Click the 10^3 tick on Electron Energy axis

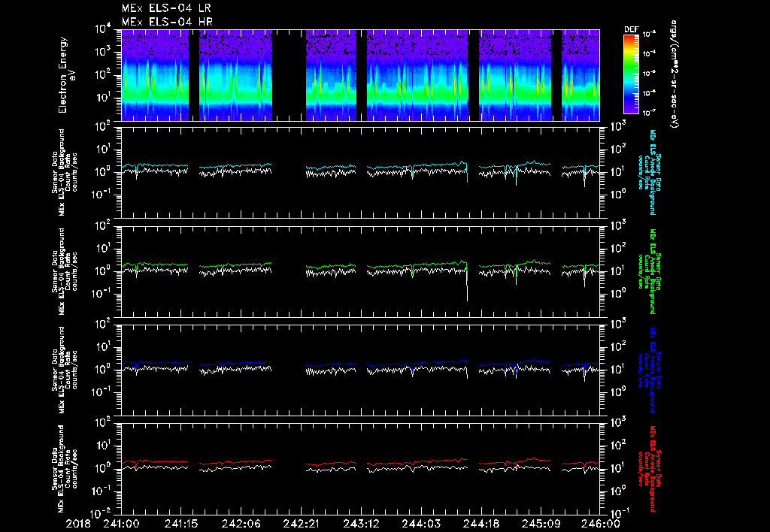tap(102, 52)
